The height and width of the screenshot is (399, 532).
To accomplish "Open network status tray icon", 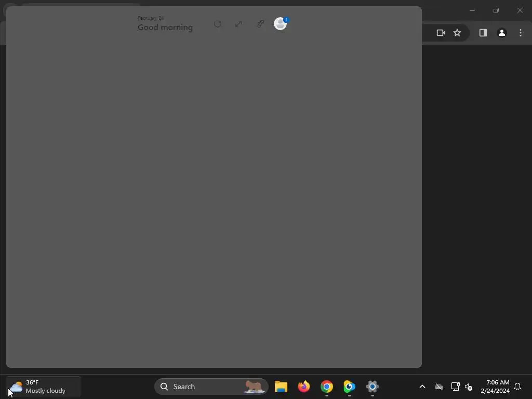I will click(455, 387).
